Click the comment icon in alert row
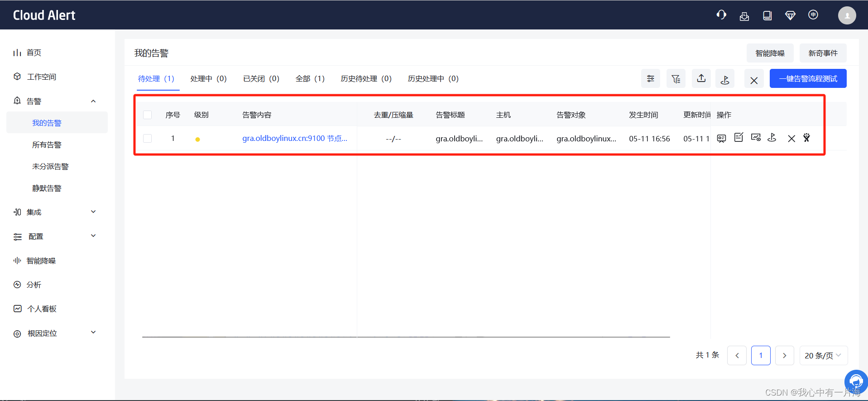868x401 pixels. click(x=722, y=138)
